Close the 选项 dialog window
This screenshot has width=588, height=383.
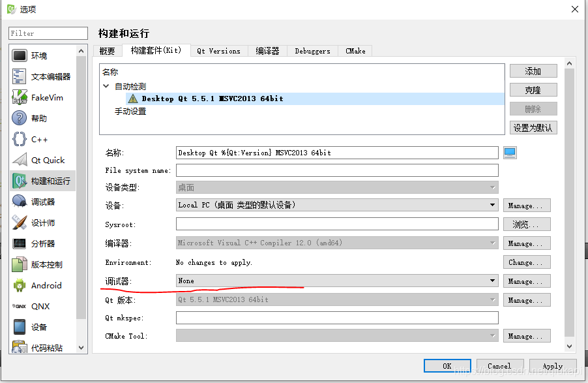(x=575, y=9)
